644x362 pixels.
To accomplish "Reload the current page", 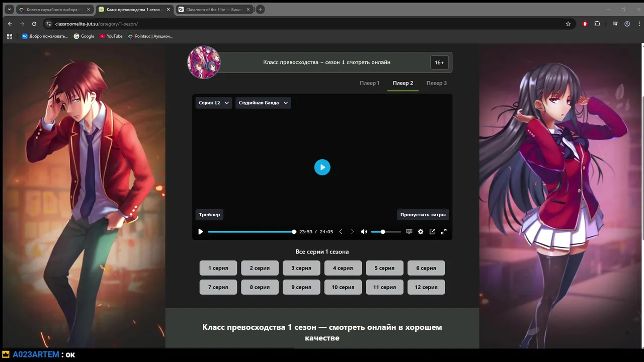I will (x=34, y=24).
